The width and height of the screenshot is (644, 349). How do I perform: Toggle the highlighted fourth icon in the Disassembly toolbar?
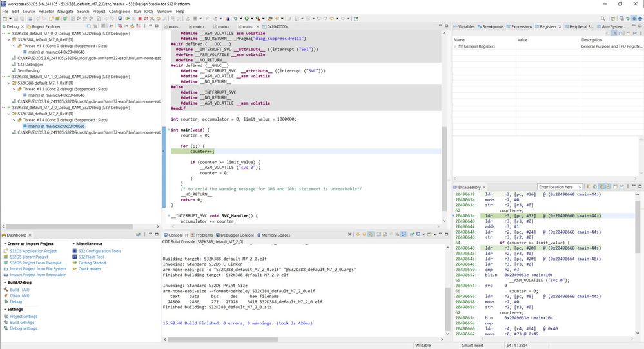click(607, 186)
